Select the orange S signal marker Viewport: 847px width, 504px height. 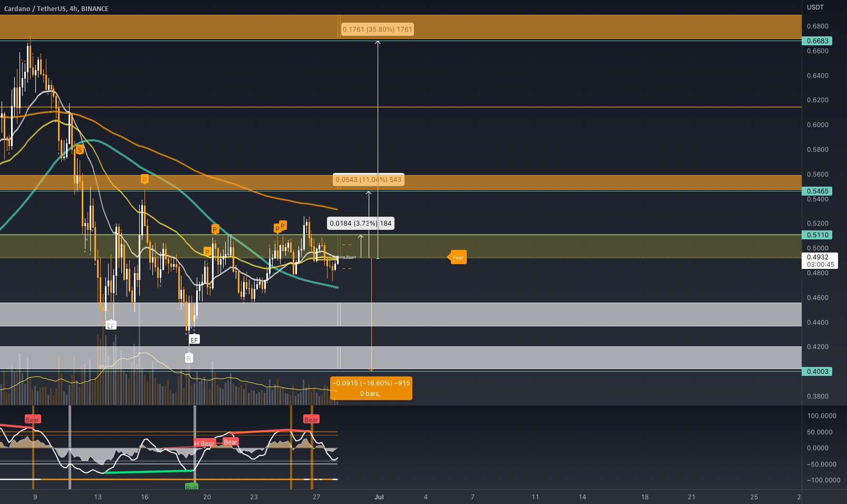point(79,150)
